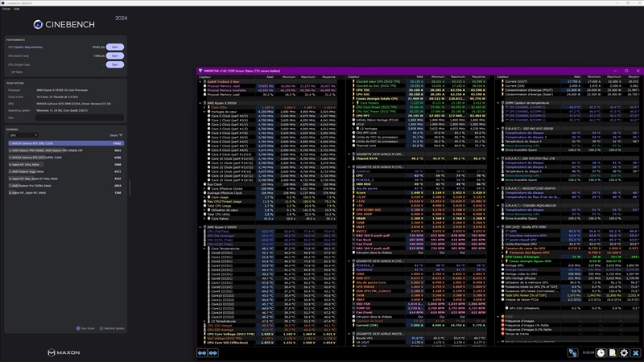The image size is (644, 362).
Task: Start the GPU benchmark test
Action: [114, 47]
